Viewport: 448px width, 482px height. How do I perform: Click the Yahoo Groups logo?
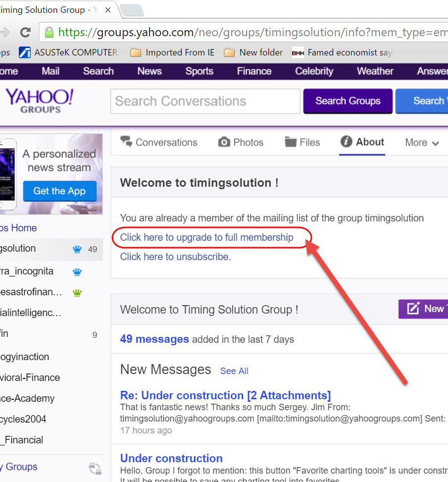[x=40, y=101]
